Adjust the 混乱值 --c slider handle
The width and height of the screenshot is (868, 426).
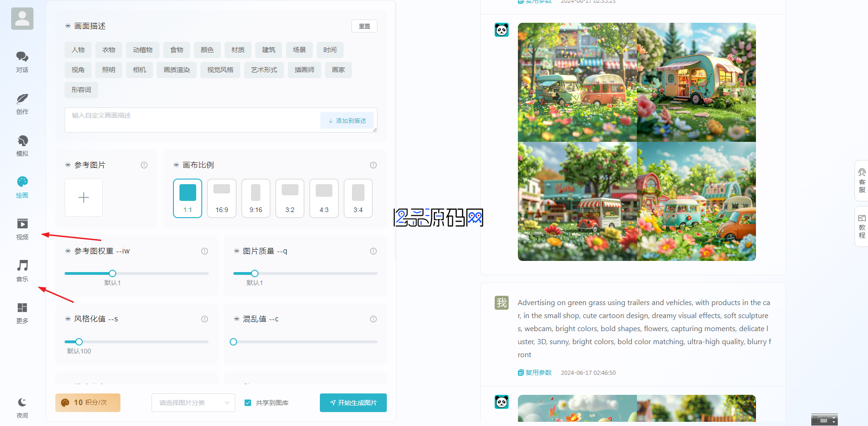pos(233,342)
